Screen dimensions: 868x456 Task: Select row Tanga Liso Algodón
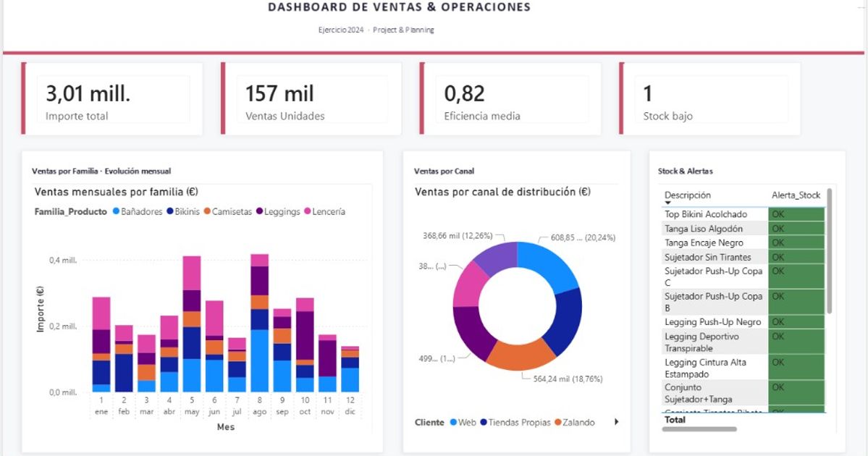743,229
